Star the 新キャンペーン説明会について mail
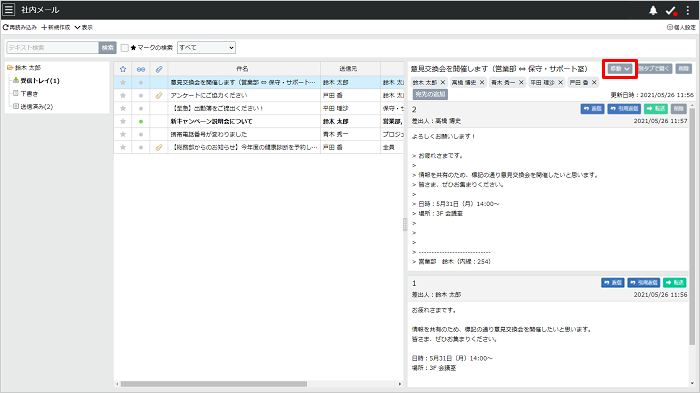 tap(123, 121)
